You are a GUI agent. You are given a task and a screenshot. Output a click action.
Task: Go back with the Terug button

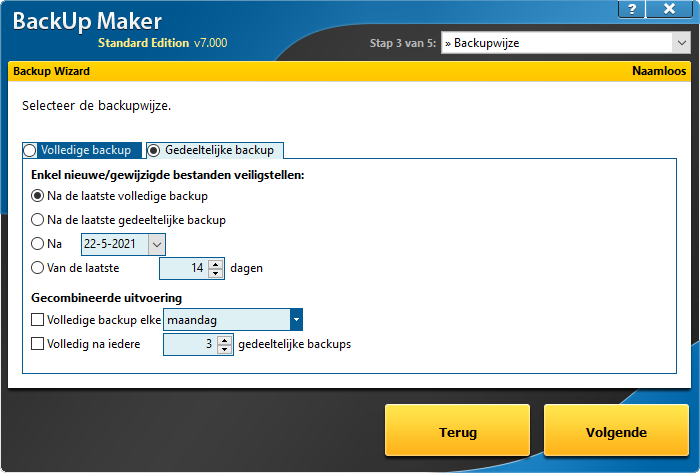point(458,430)
